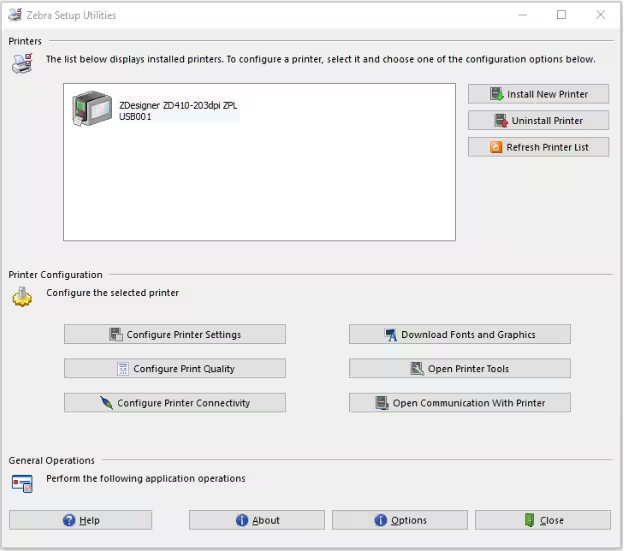Open the Options dialog

click(x=400, y=520)
